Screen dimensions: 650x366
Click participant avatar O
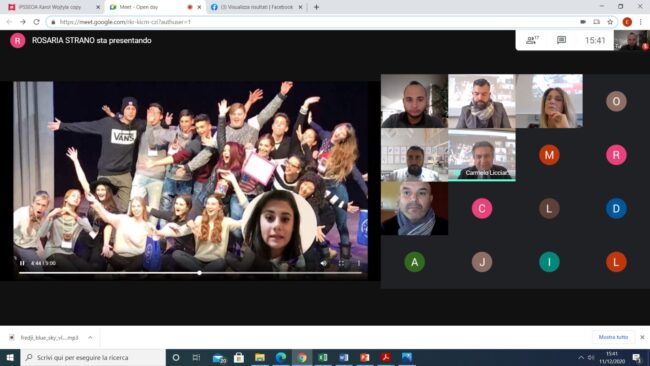coord(616,101)
